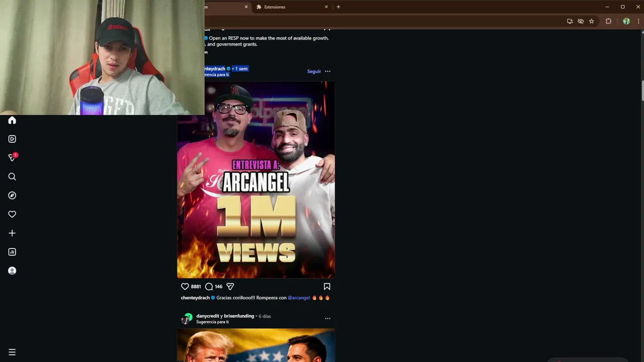
Task: Open danycredit post image
Action: point(256,345)
